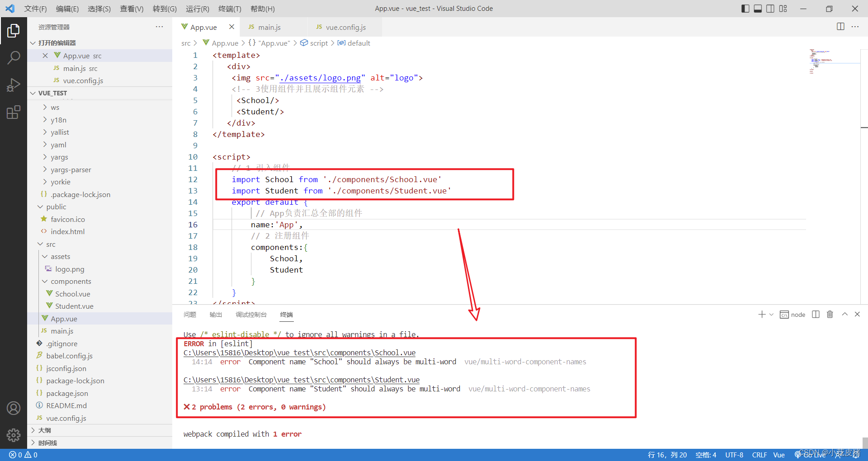Collapse the components folder
The image size is (868, 461).
99,281
